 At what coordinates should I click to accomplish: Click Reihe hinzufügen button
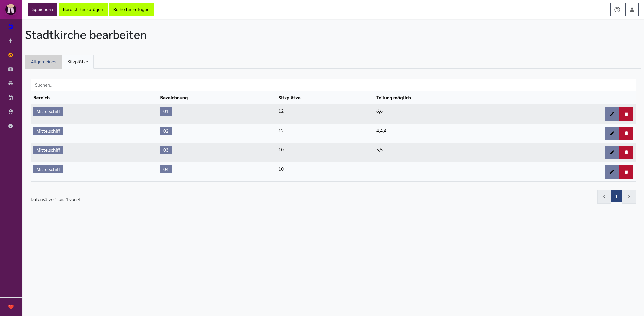click(x=131, y=9)
